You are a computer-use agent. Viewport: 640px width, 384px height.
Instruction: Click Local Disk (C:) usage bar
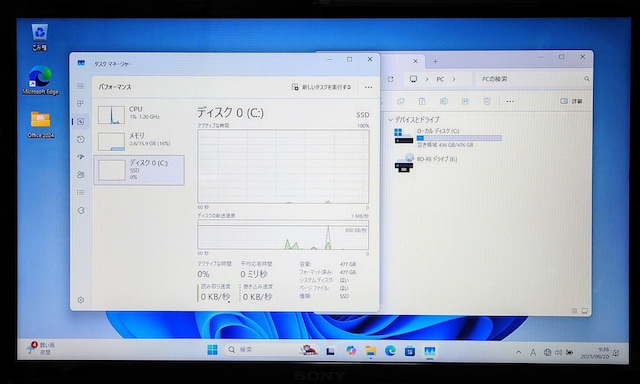pos(459,138)
